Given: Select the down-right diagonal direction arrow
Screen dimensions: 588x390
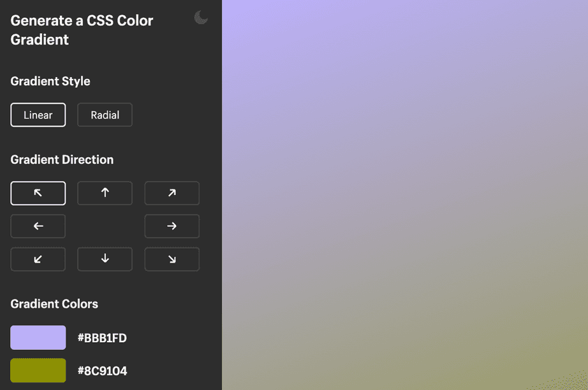Looking at the screenshot, I should pos(172,259).
